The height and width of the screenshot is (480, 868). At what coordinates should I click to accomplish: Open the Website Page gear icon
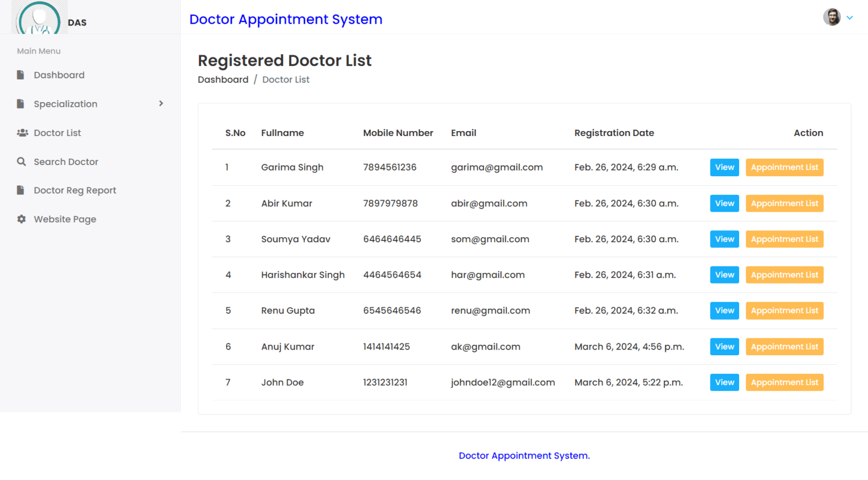tap(21, 219)
